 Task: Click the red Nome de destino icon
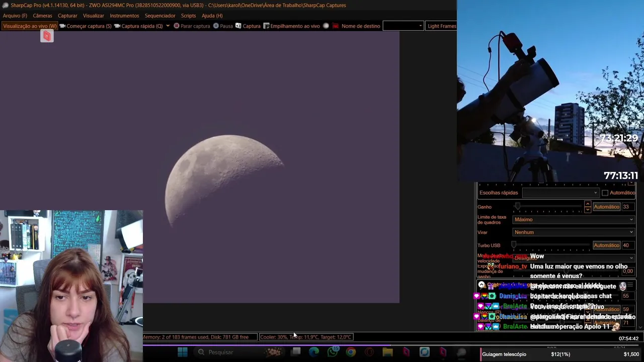(336, 26)
